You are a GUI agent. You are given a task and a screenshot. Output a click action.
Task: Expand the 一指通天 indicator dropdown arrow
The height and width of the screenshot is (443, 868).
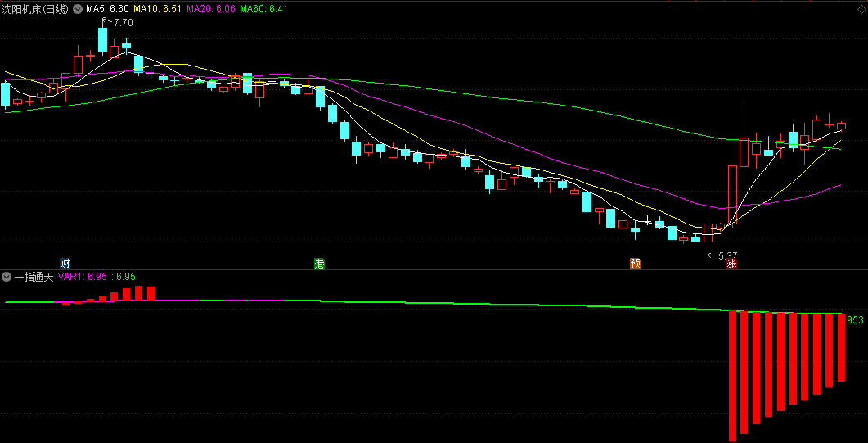pos(7,277)
